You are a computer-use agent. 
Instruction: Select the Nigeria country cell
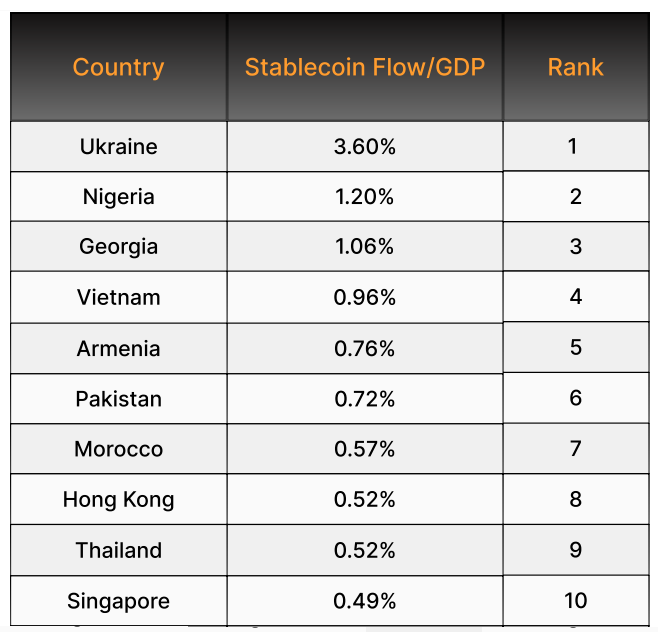coord(118,197)
